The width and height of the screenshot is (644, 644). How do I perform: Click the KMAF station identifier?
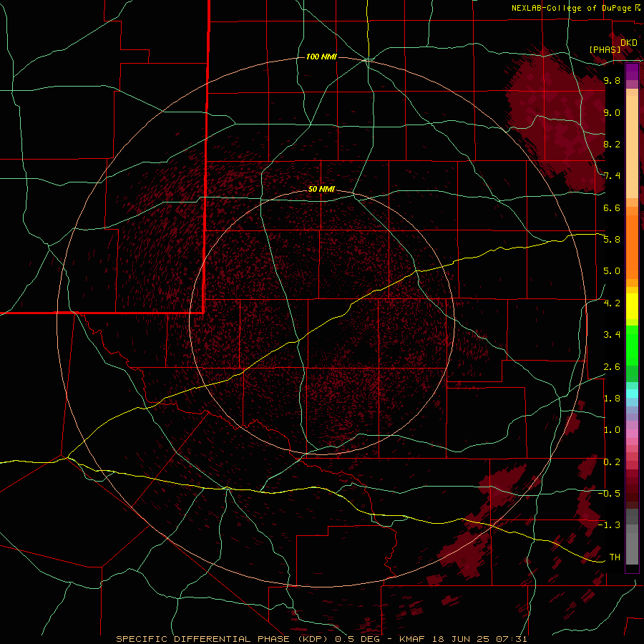411,639
